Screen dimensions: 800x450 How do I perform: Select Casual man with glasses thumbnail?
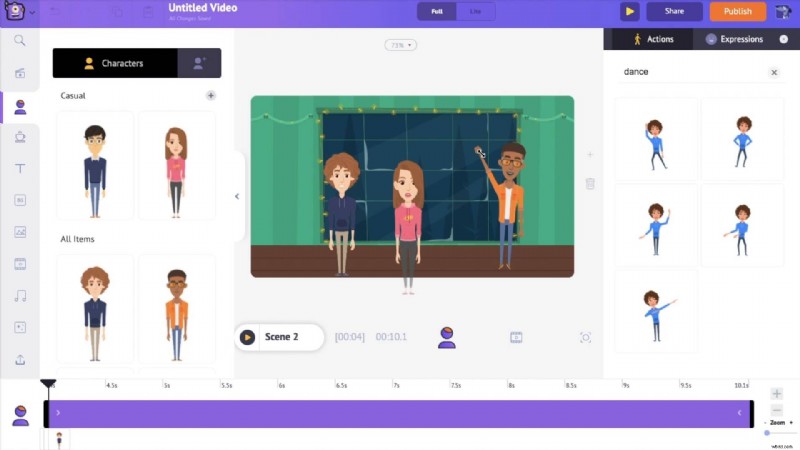[95, 166]
